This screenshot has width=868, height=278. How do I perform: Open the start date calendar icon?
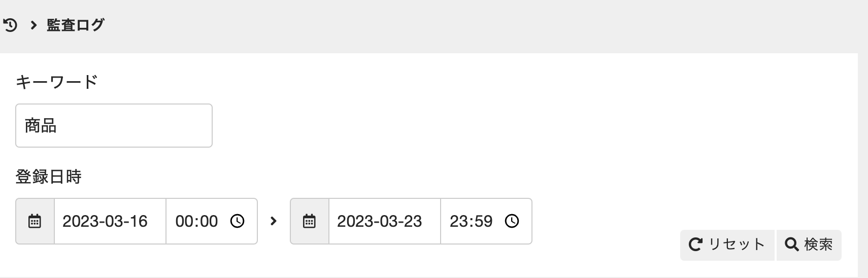tap(35, 221)
